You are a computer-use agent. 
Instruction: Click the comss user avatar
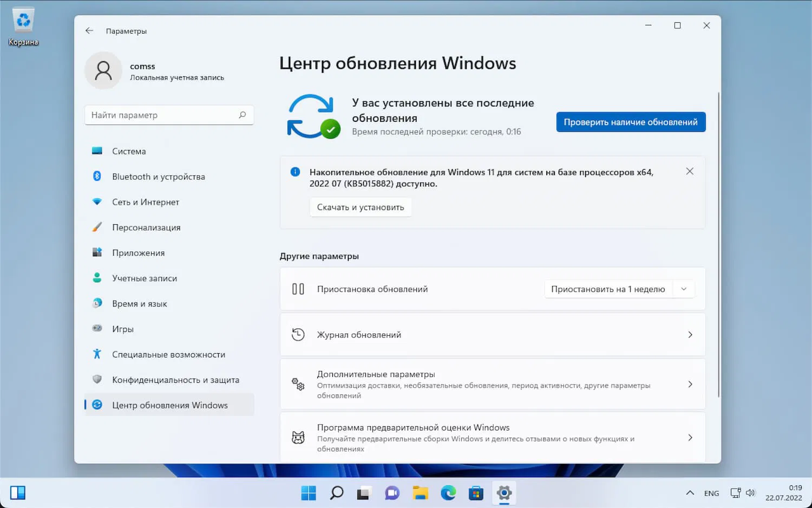coord(103,71)
